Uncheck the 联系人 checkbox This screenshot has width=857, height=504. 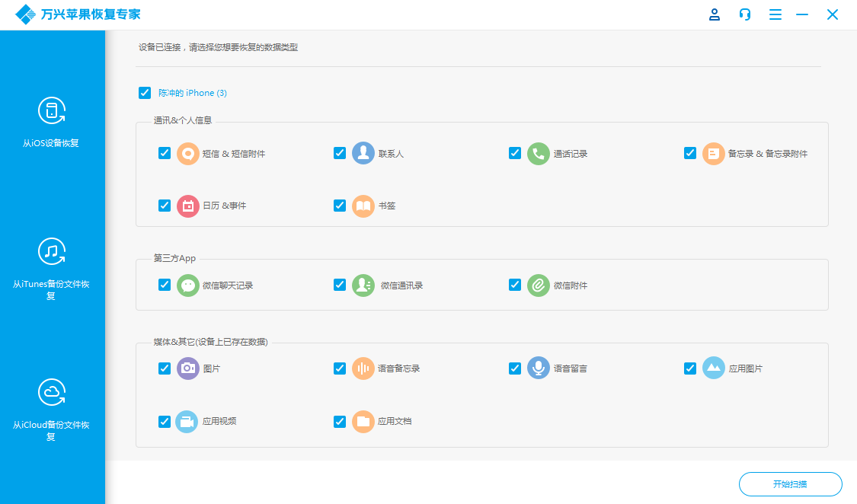(x=340, y=153)
